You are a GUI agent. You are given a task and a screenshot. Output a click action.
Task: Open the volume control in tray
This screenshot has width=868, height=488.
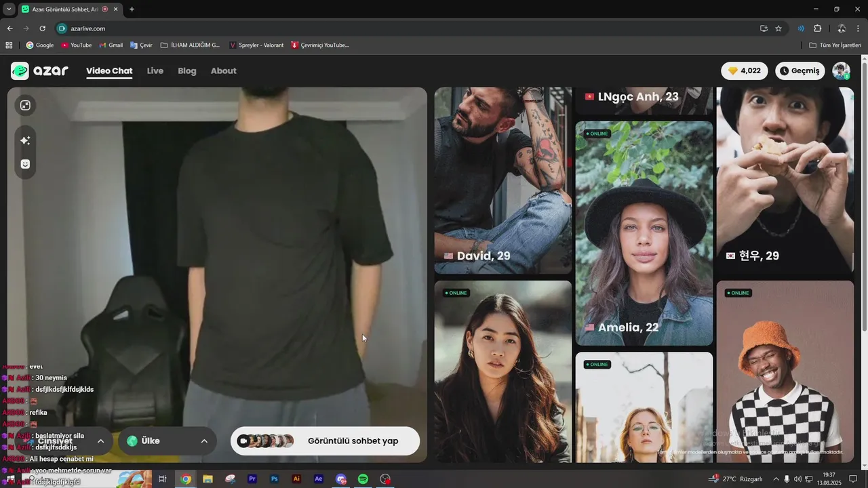[x=797, y=479]
